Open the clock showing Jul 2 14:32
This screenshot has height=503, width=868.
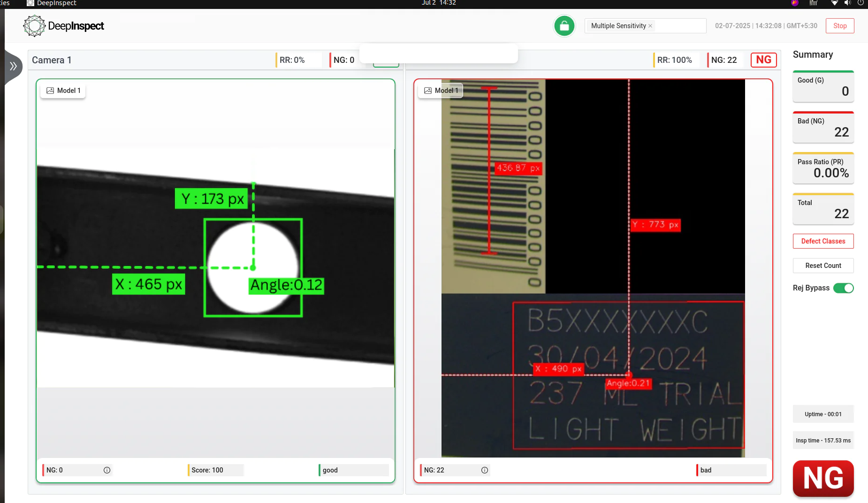click(x=439, y=3)
